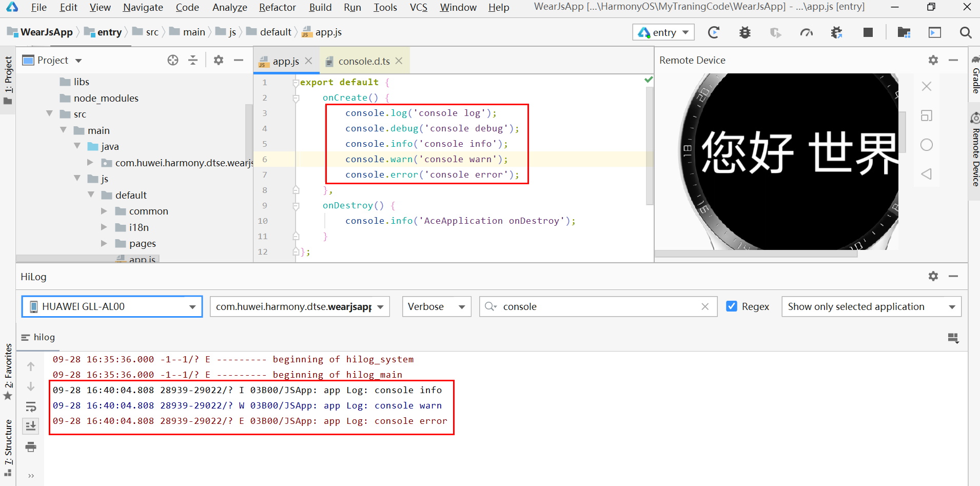Click the hilog tab label
The image size is (980, 486).
tap(44, 337)
